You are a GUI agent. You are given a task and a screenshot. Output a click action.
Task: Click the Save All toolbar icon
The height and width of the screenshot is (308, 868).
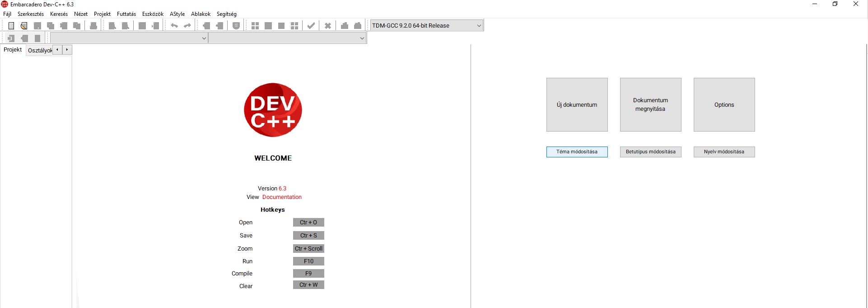[51, 26]
